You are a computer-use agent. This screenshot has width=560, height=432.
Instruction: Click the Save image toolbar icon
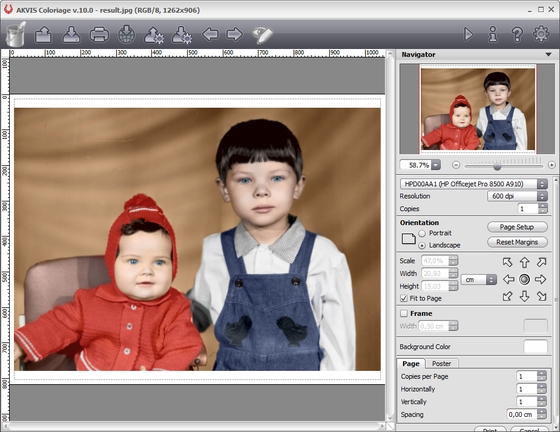pyautogui.click(x=71, y=35)
